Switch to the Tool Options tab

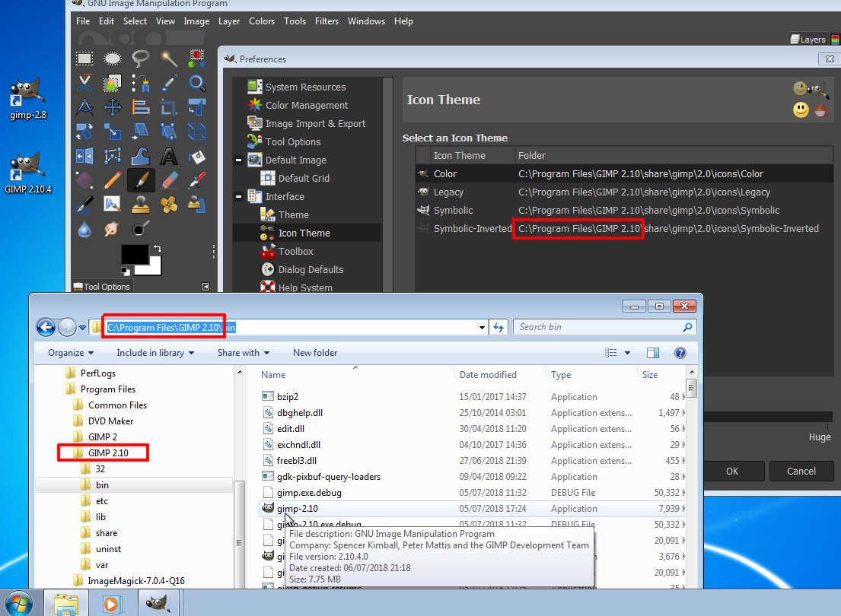pyautogui.click(x=102, y=286)
